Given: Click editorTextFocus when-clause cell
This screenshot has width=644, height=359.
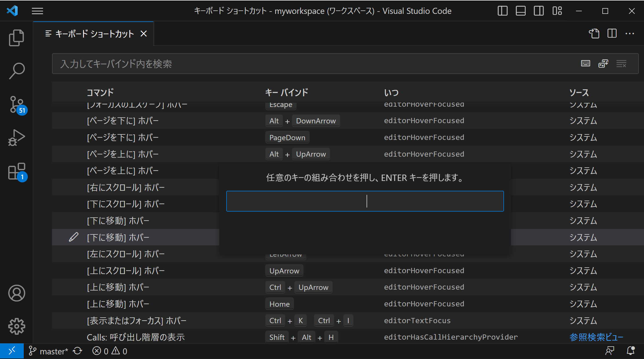Looking at the screenshot, I should point(417,321).
